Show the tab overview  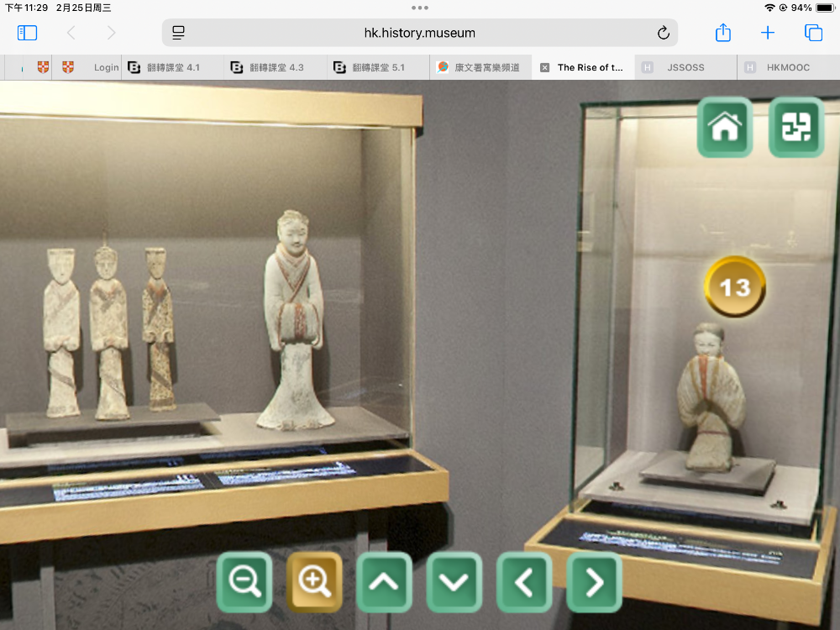(813, 33)
